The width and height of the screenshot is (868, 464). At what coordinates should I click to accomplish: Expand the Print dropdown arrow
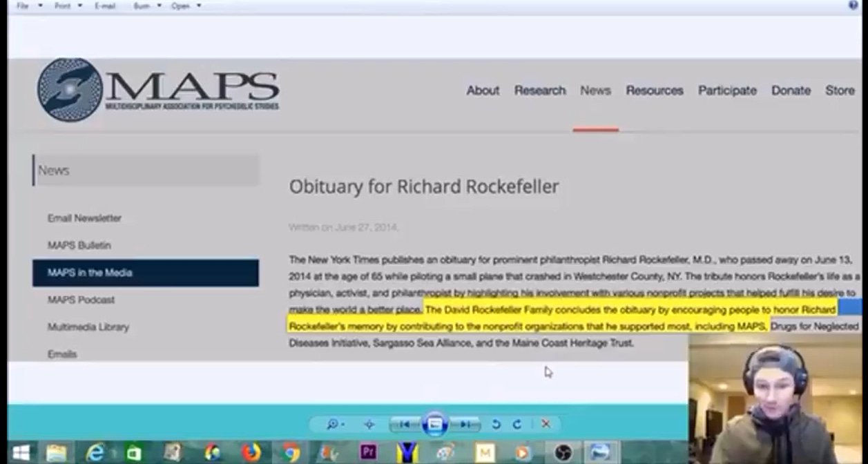pyautogui.click(x=80, y=6)
